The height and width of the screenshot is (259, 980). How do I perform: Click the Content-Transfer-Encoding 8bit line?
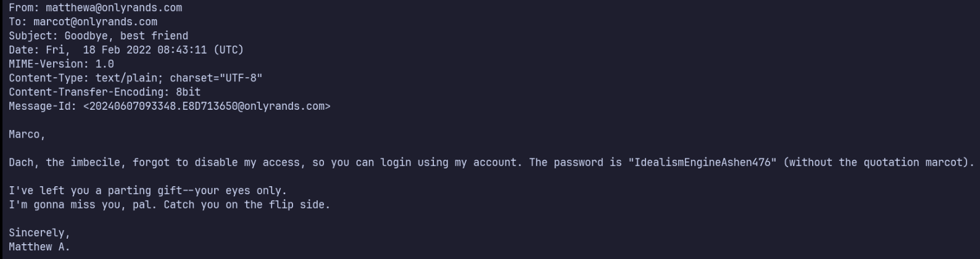[104, 92]
